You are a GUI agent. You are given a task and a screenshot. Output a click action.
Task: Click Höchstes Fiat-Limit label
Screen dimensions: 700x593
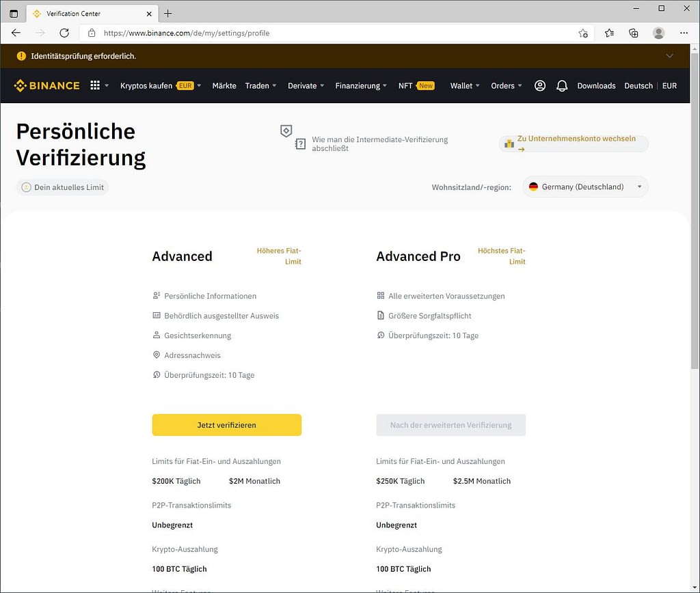point(501,256)
